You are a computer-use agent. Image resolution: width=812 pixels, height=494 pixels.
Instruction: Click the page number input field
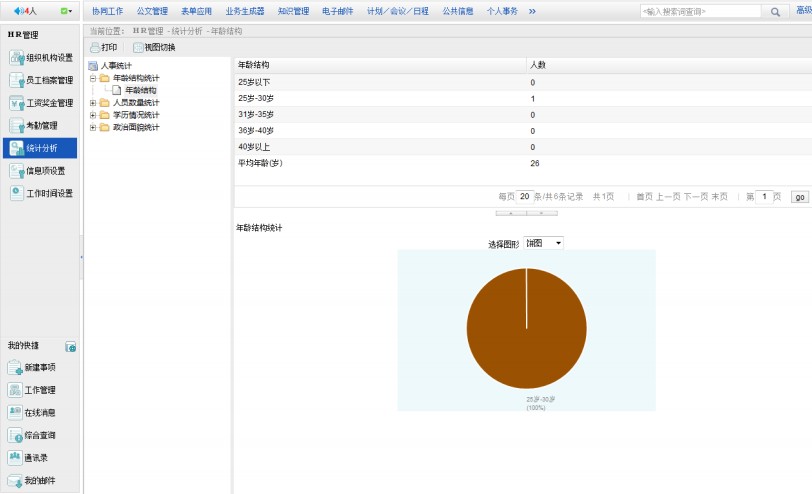click(x=764, y=197)
